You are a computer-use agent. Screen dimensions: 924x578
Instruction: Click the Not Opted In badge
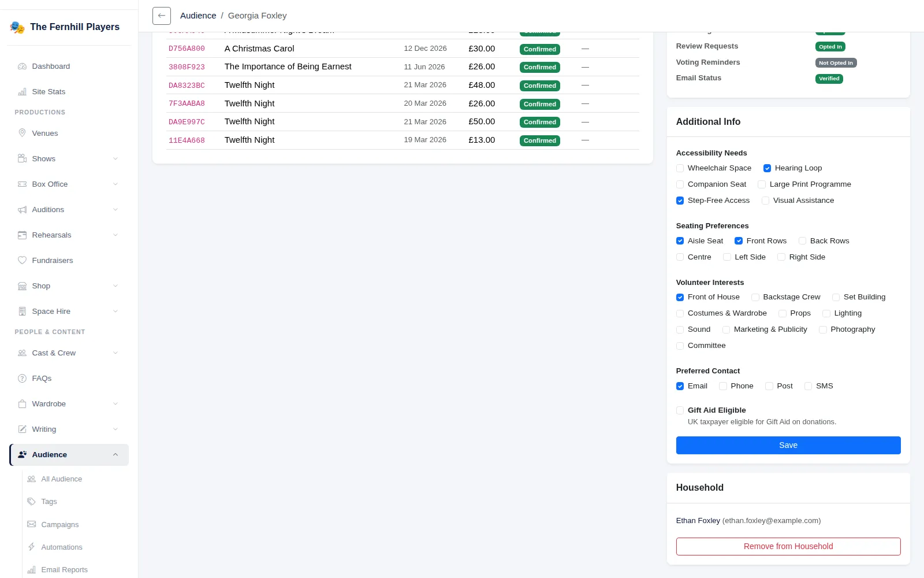(836, 62)
